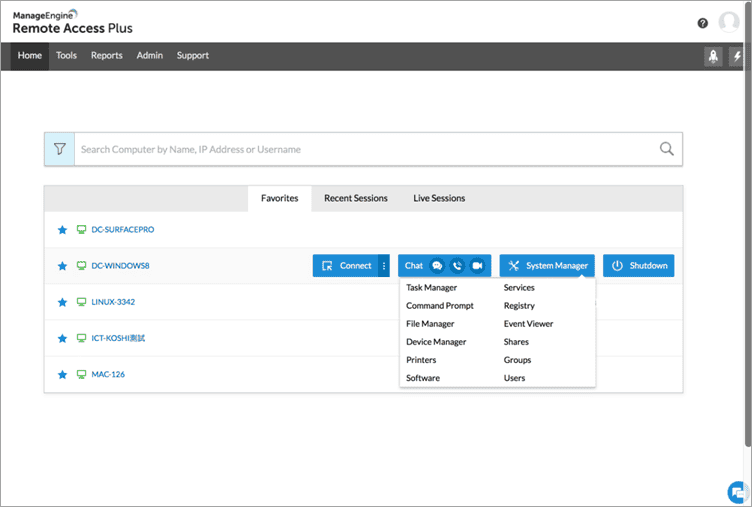Choose File Manager from dropdown
The height and width of the screenshot is (507, 752).
click(430, 324)
